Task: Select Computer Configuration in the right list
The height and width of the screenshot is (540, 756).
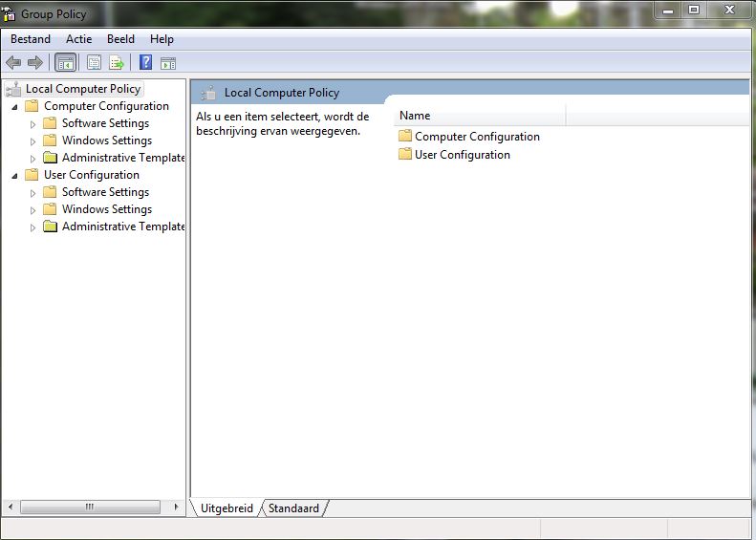Action: coord(477,137)
